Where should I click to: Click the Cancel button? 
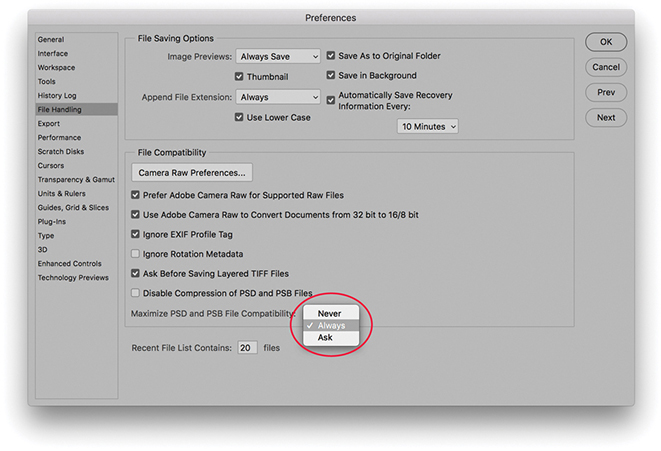click(606, 67)
